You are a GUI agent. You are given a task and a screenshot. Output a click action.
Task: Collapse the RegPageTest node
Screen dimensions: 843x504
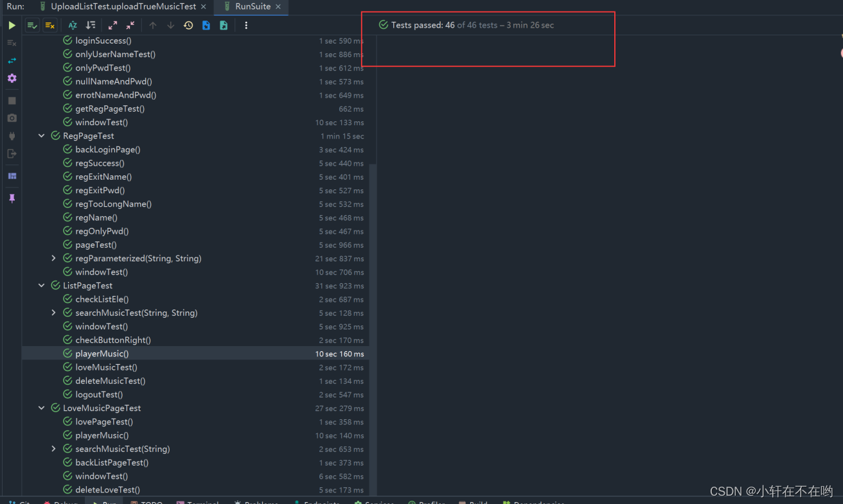pyautogui.click(x=42, y=136)
